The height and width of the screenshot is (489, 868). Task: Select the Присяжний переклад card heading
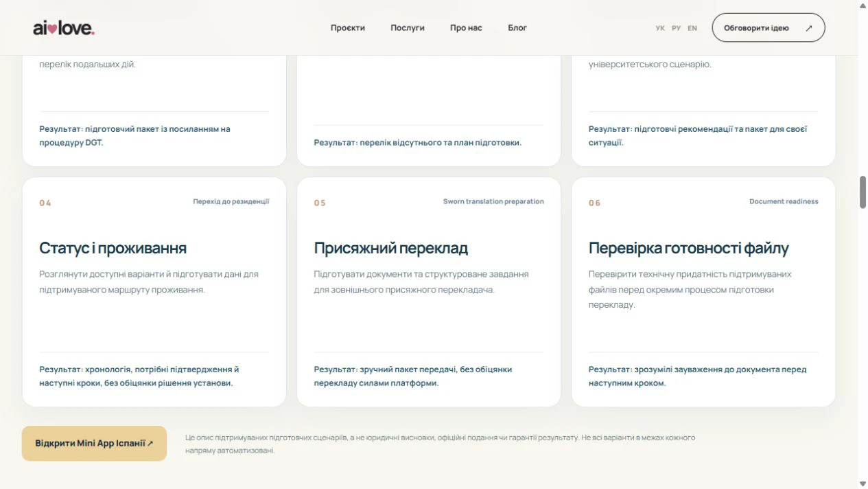click(x=391, y=248)
